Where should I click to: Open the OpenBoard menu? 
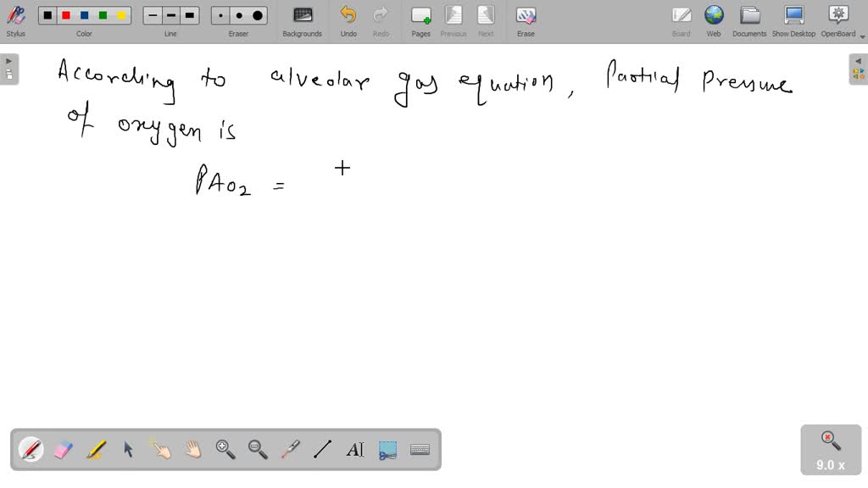tap(837, 20)
